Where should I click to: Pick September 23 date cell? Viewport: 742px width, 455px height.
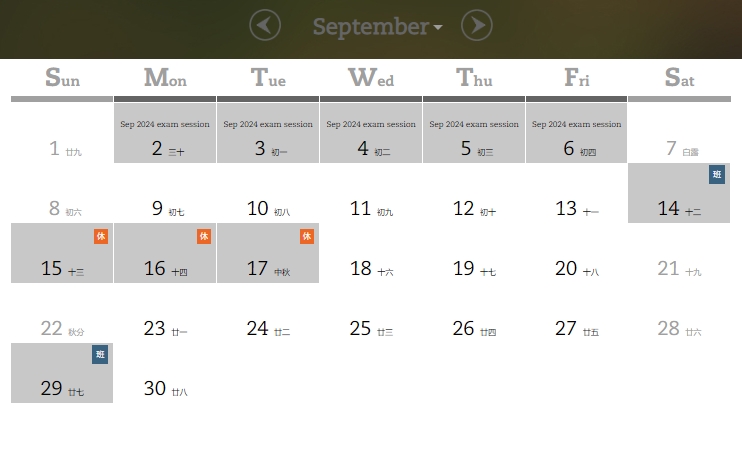click(x=165, y=329)
